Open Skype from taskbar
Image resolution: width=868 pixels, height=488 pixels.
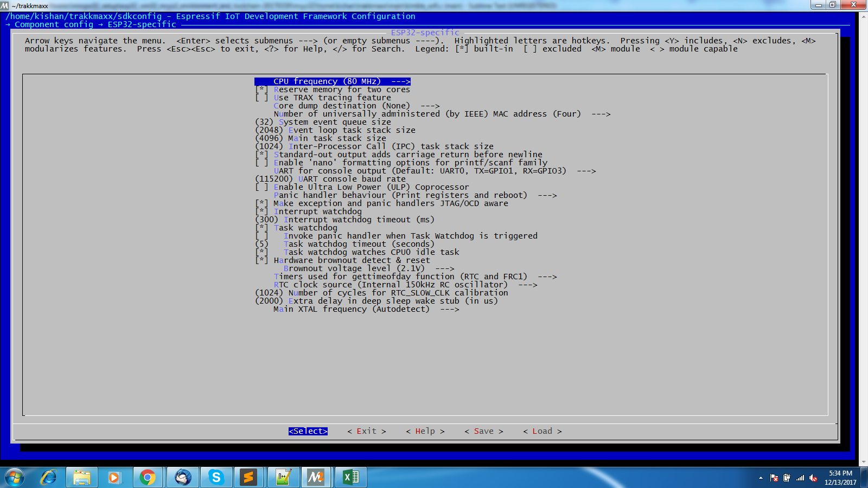(216, 478)
